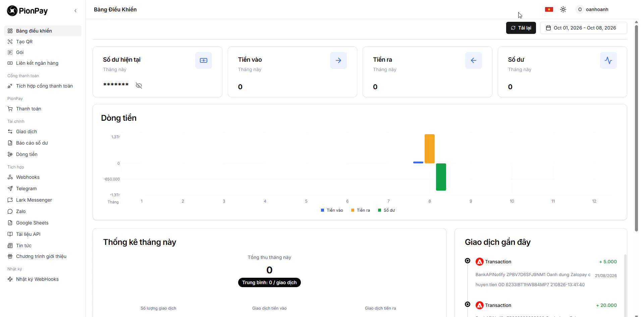Screen dimensions: 644x317
Task: Click the page vertical scrollbar thumb
Action: click(636, 128)
